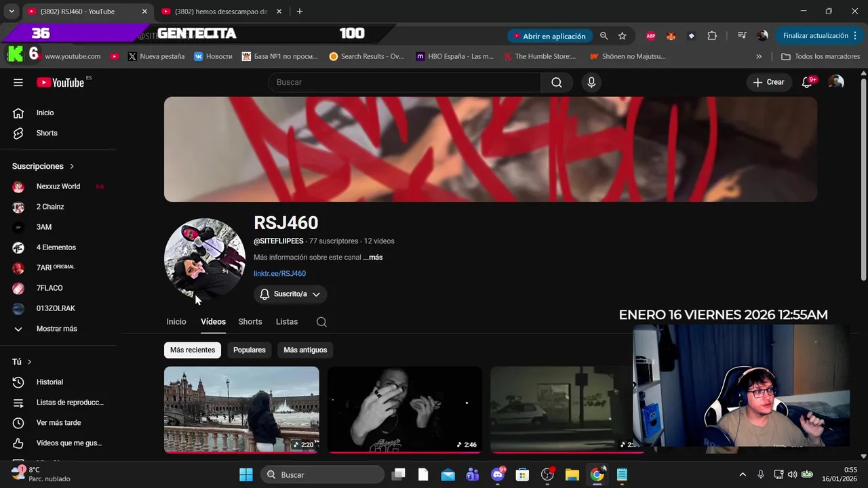This screenshot has height=488, width=868.
Task: Expand the Suscripciones section arrow
Action: [72, 166]
